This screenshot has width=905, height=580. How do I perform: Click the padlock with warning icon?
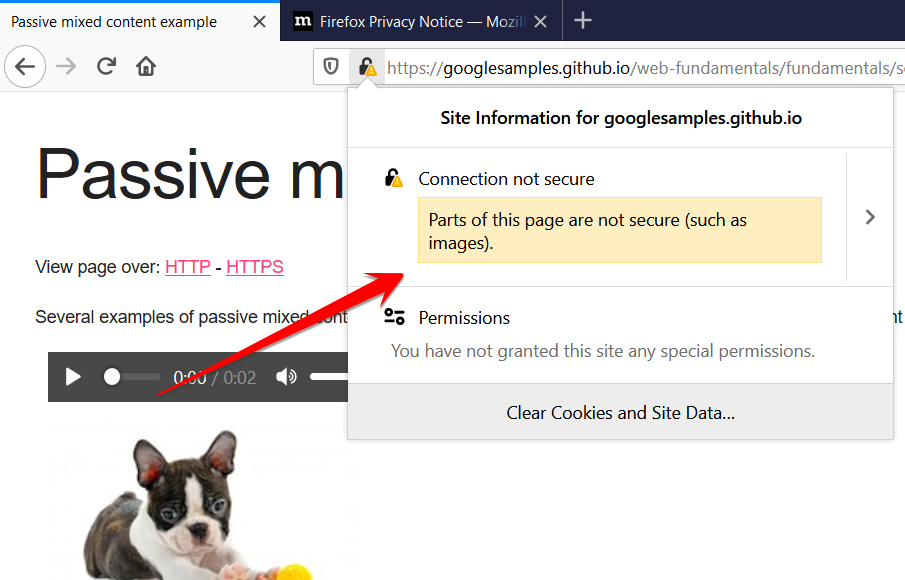click(x=366, y=67)
